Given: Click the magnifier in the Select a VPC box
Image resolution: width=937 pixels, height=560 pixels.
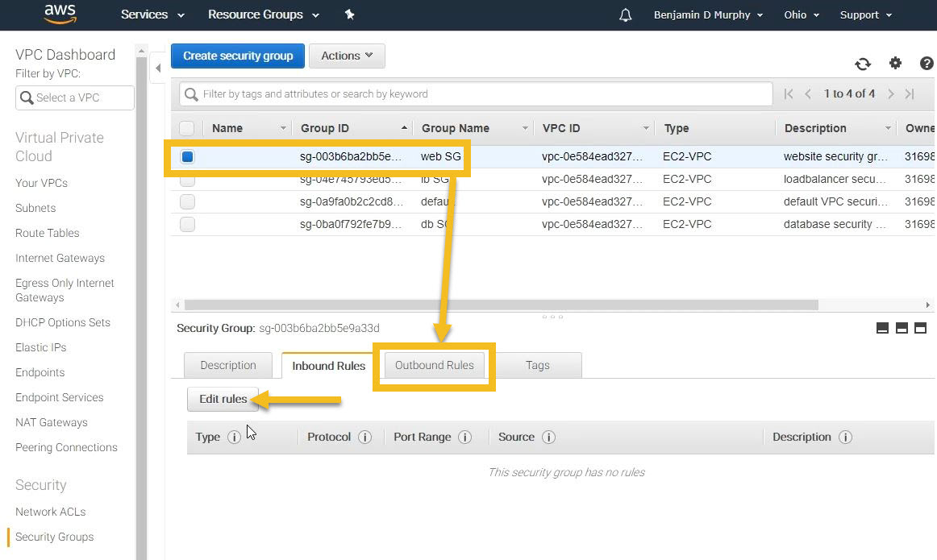Looking at the screenshot, I should 27,97.
